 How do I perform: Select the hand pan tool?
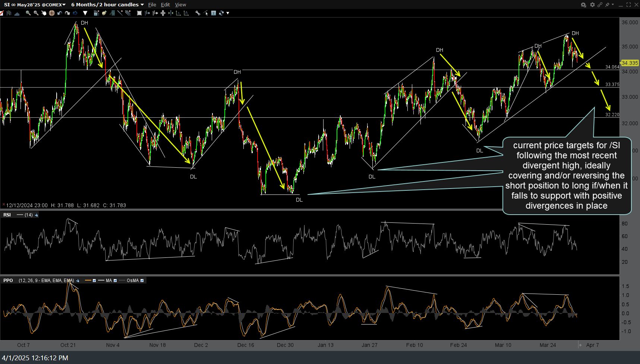click(44, 13)
